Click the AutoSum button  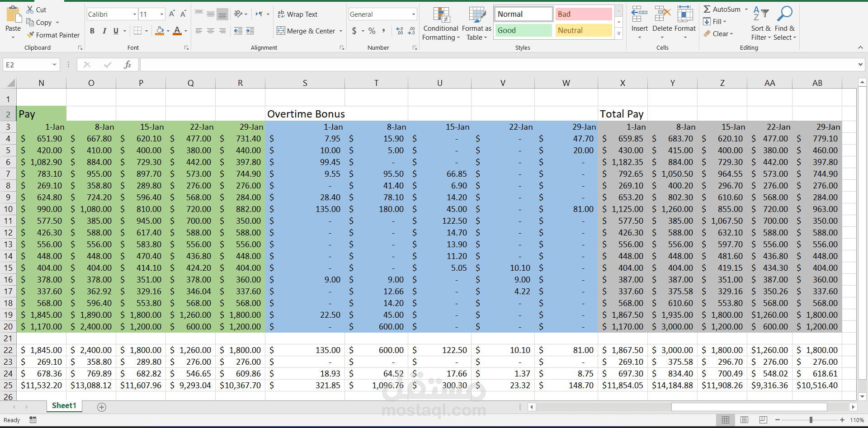coord(722,9)
